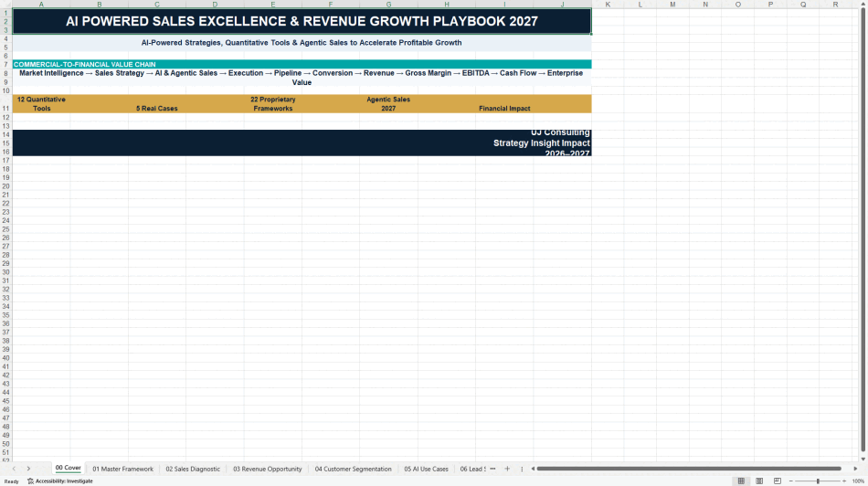This screenshot has height=486, width=868.
Task: Show more hidden sheet tabs ellipsis
Action: (492, 469)
